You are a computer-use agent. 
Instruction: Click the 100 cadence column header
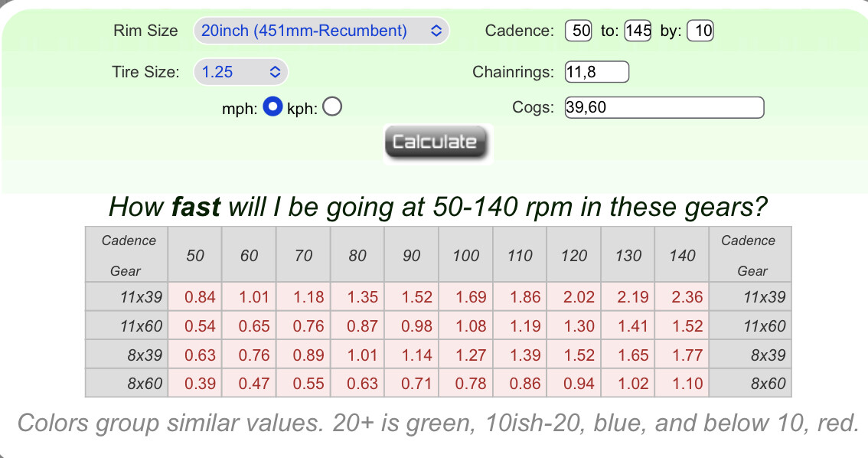pyautogui.click(x=465, y=255)
